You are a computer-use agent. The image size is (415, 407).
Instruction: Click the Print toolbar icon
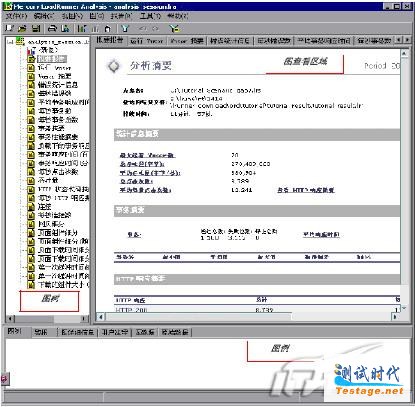point(52,29)
